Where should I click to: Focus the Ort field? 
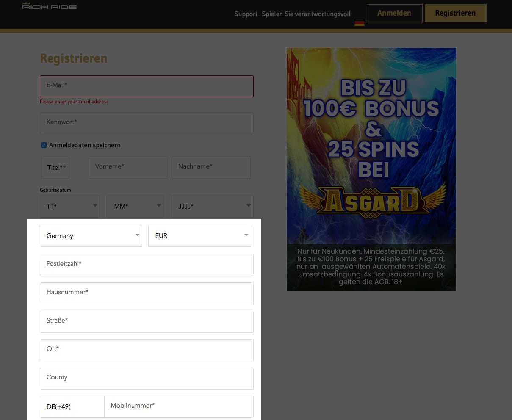click(x=147, y=350)
